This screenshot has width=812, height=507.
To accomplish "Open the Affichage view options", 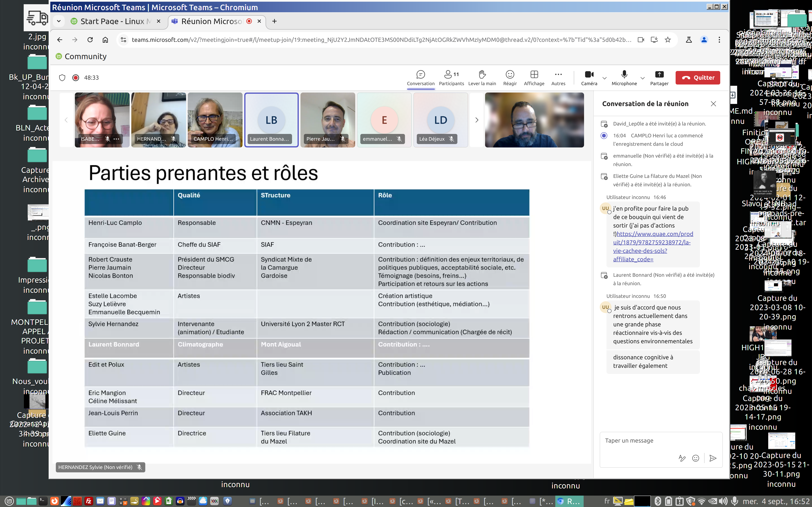I will [534, 78].
